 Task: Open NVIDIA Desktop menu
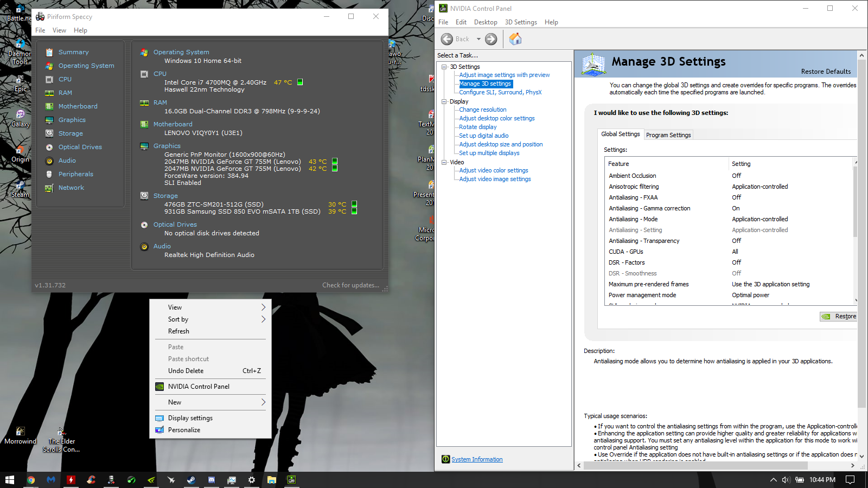point(486,22)
